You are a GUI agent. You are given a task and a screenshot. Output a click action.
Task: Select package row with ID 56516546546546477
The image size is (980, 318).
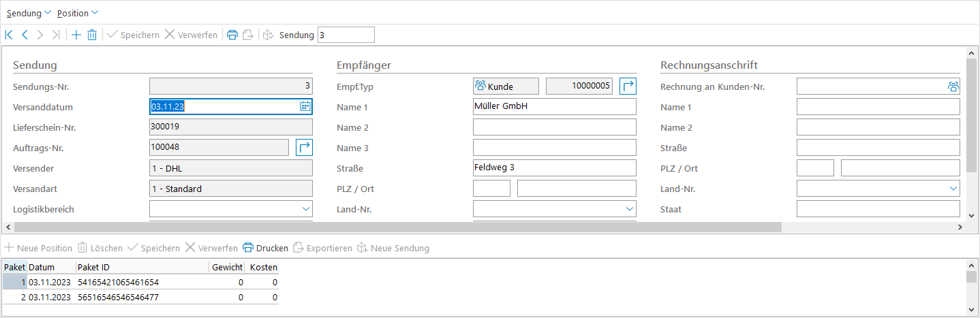point(119,297)
